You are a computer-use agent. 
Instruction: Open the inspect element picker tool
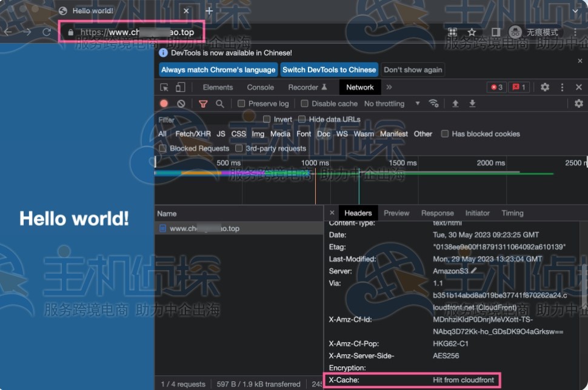(x=164, y=87)
